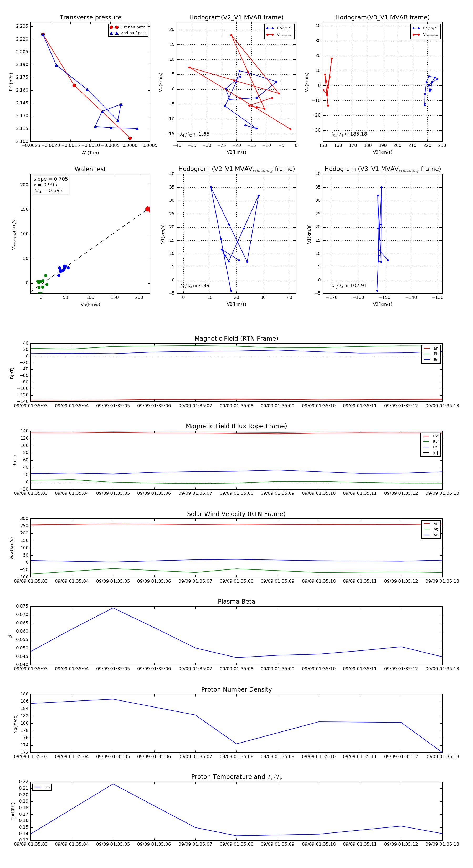Click the 'Magnetic Field (Flux Rope Frame)' title
Screen dimensions: 473x868
tap(236, 426)
